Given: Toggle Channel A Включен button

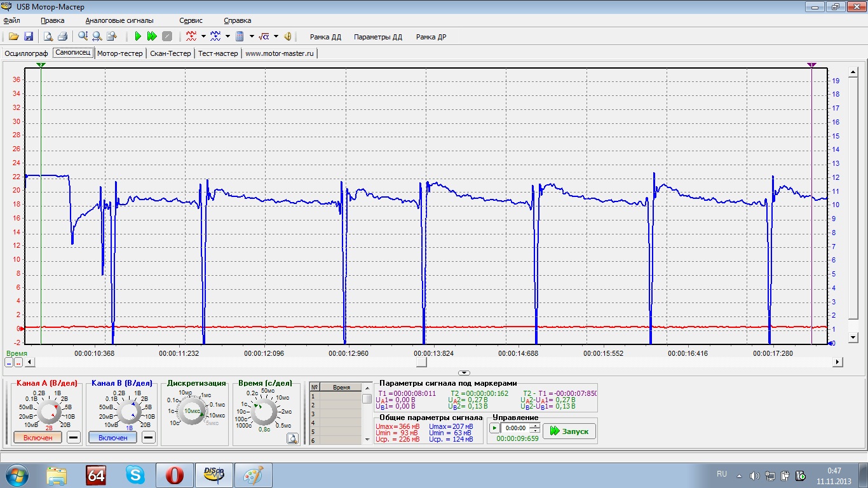Looking at the screenshot, I should (x=37, y=438).
